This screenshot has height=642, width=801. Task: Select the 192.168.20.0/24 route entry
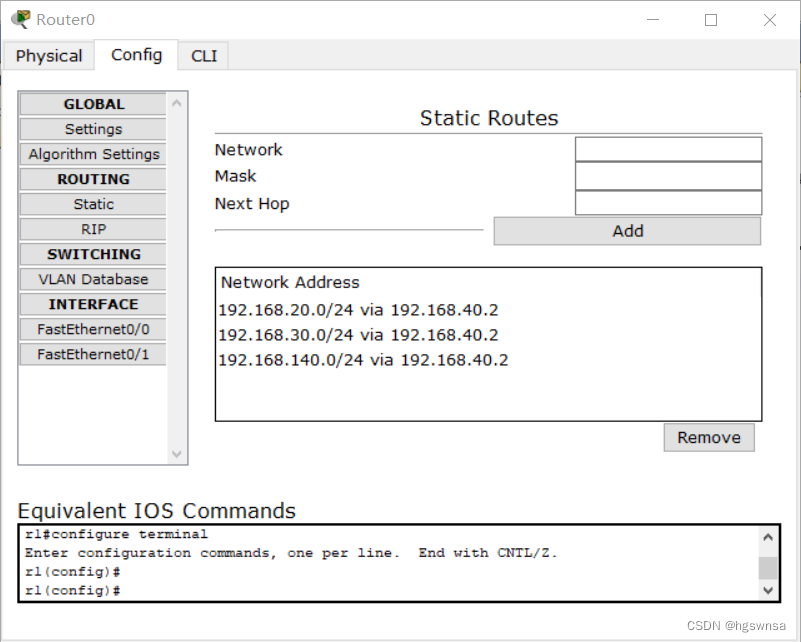click(x=358, y=309)
